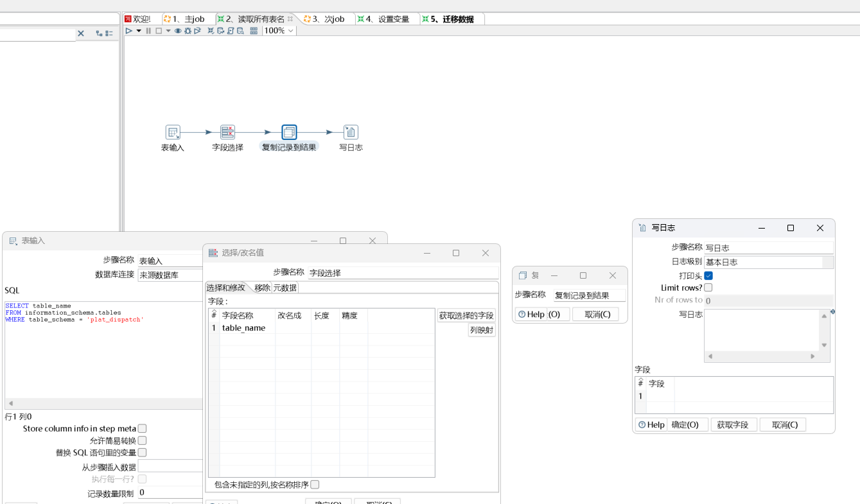Debug the transformation with the bug icon
This screenshot has height=504, width=860.
point(188,31)
